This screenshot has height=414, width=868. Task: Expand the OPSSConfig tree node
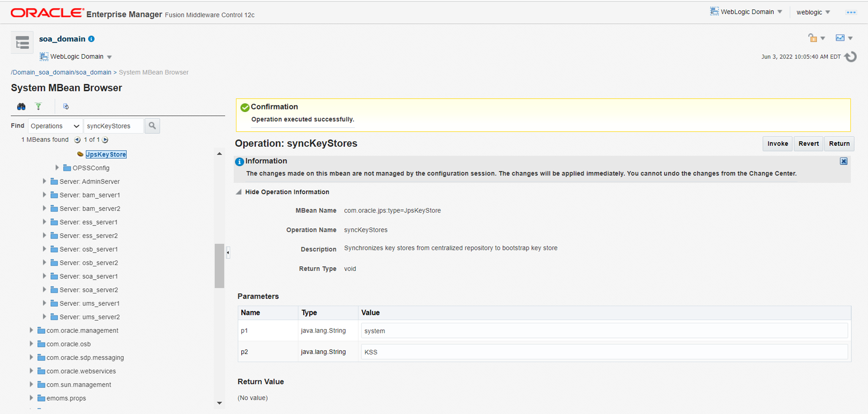click(x=57, y=168)
